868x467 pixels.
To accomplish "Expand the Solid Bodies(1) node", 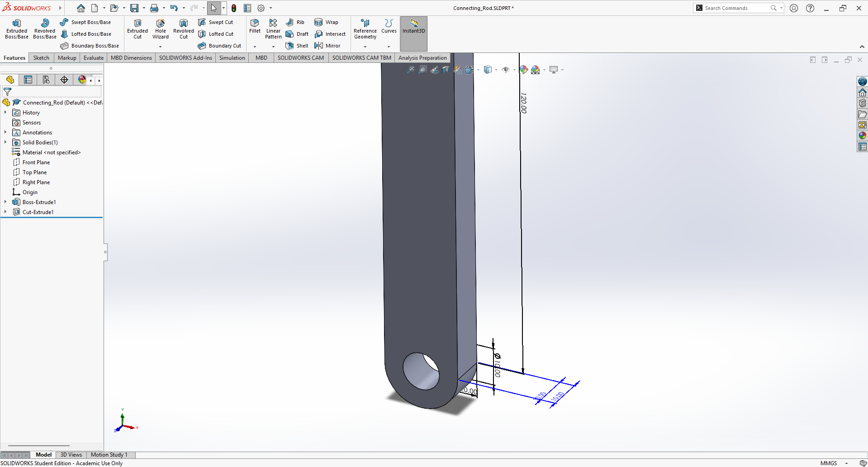I will pyautogui.click(x=5, y=142).
